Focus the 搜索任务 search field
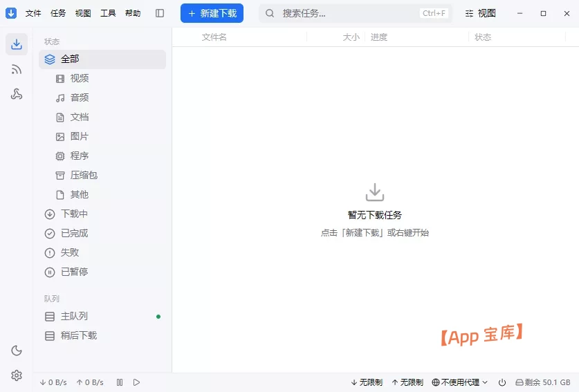579x392 pixels. coord(356,13)
